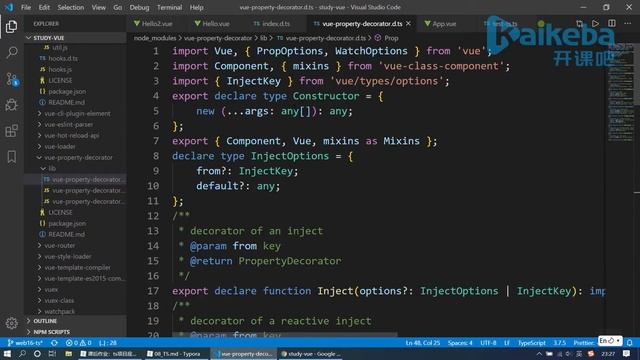Expand the NPM SCRIPTS section
The height and width of the screenshot is (360, 640).
click(x=76, y=332)
